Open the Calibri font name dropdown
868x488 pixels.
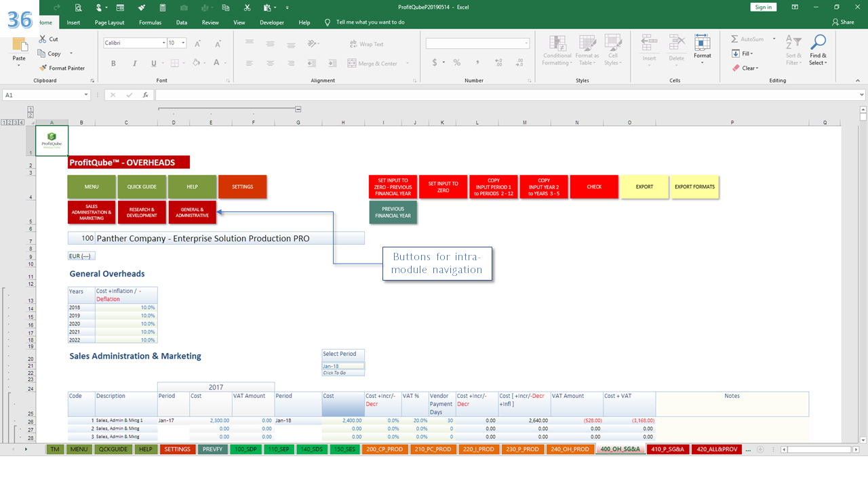tap(163, 43)
